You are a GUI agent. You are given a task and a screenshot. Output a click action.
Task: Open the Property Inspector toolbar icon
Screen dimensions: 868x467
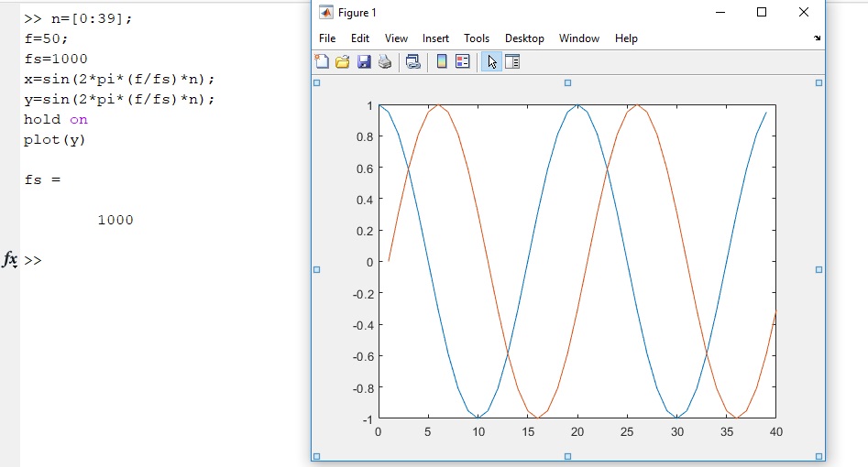[512, 61]
